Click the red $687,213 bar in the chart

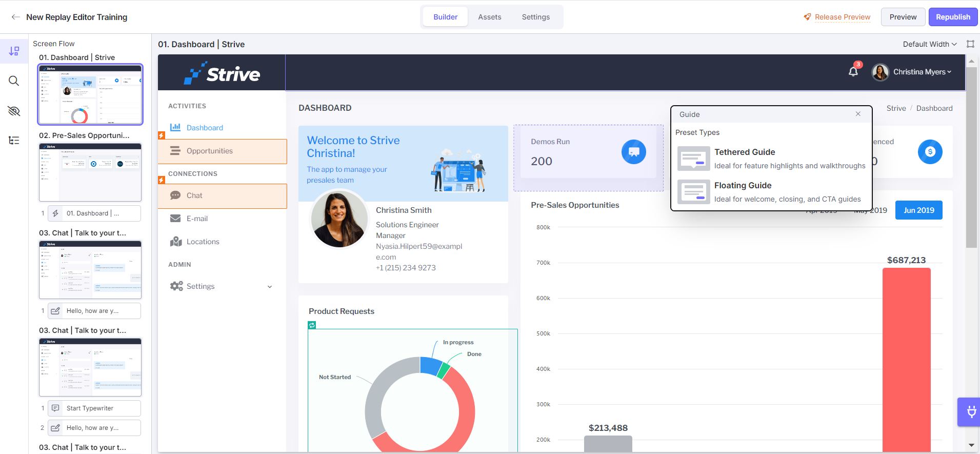[x=906, y=360]
